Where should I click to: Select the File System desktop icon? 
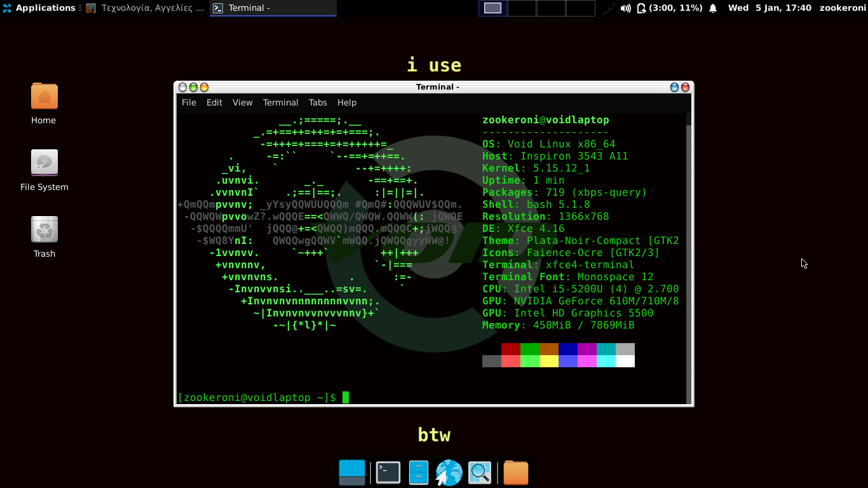click(x=44, y=170)
